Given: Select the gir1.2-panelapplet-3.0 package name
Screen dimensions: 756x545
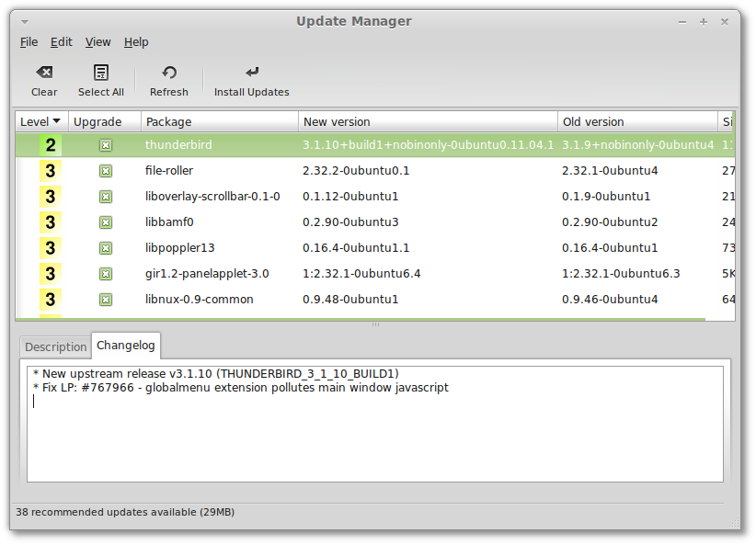Looking at the screenshot, I should point(207,274).
